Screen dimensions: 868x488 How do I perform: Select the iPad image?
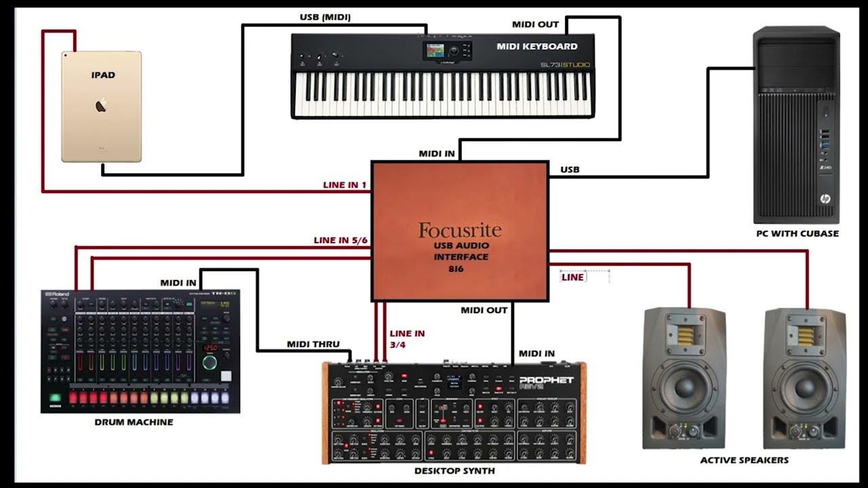101,106
